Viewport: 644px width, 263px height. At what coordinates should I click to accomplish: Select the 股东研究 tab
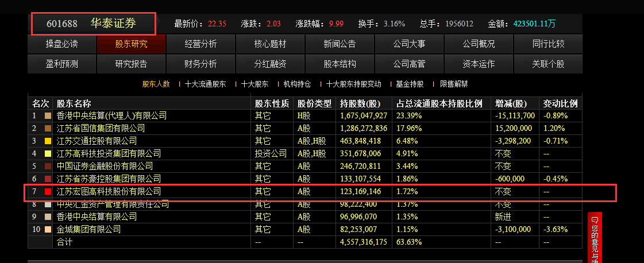[131, 44]
